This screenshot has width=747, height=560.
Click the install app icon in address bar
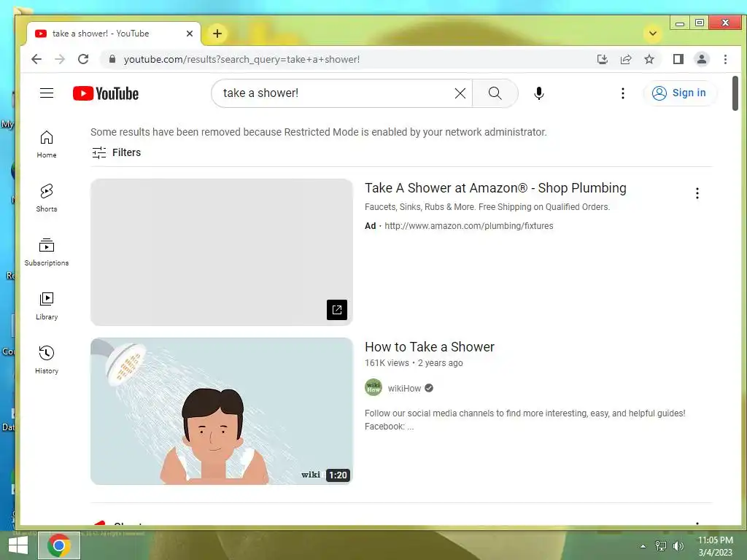click(602, 59)
